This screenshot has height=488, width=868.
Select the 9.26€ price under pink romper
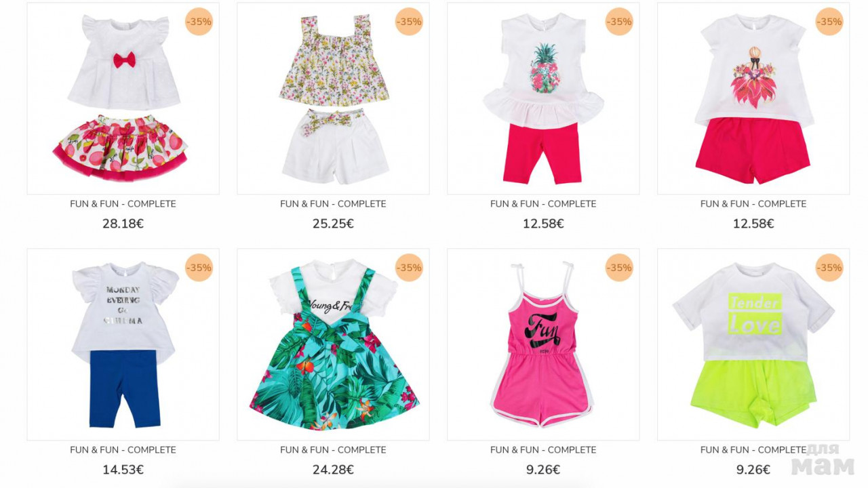[x=543, y=470]
